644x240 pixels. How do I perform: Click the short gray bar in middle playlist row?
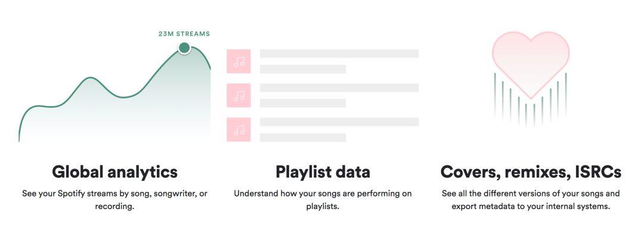click(x=303, y=103)
